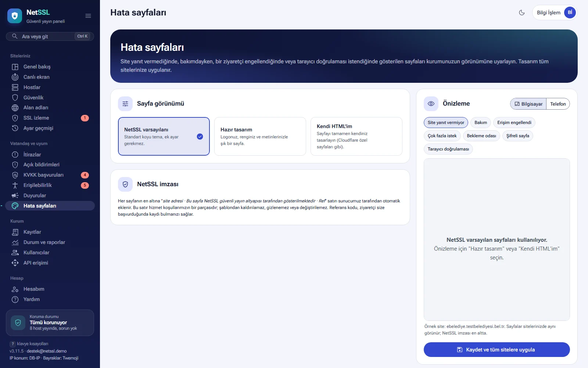Open Bilgi İşlem account menu
This screenshot has height=368, width=588.
tap(555, 13)
